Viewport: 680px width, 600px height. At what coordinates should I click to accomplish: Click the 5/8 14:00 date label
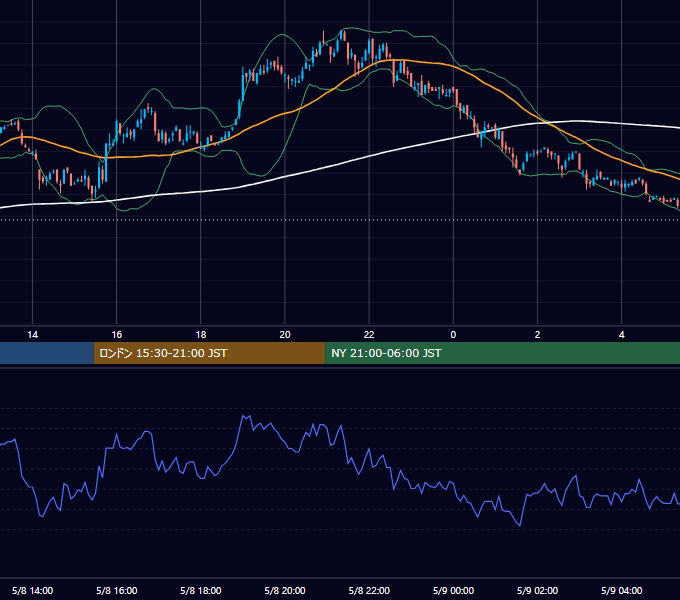[x=33, y=591]
